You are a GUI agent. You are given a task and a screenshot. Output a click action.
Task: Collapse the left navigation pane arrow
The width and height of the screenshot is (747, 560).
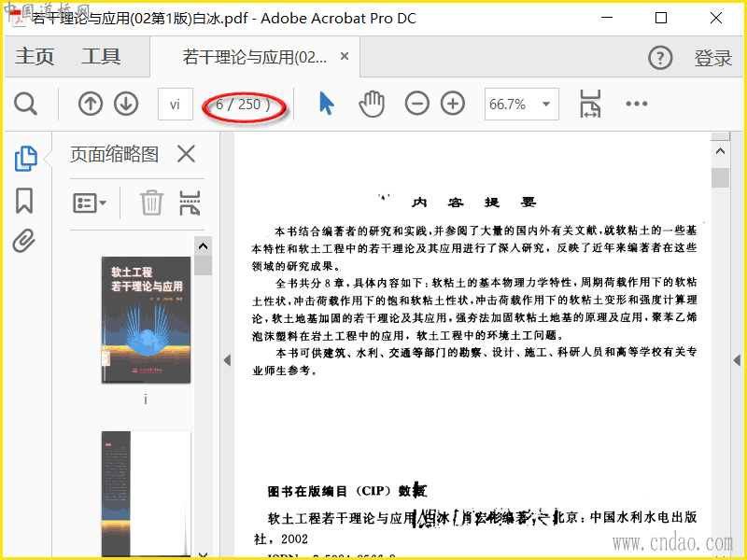[227, 360]
